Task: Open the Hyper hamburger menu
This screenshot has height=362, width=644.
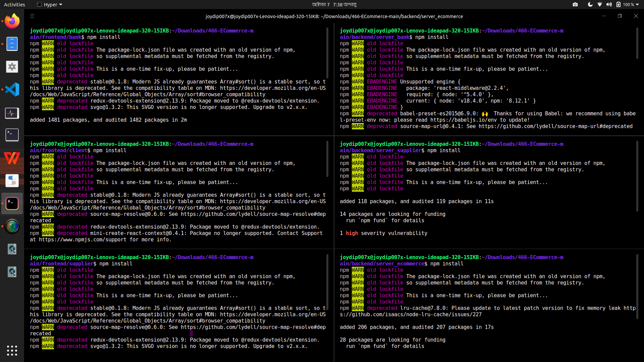Action: click(32, 16)
